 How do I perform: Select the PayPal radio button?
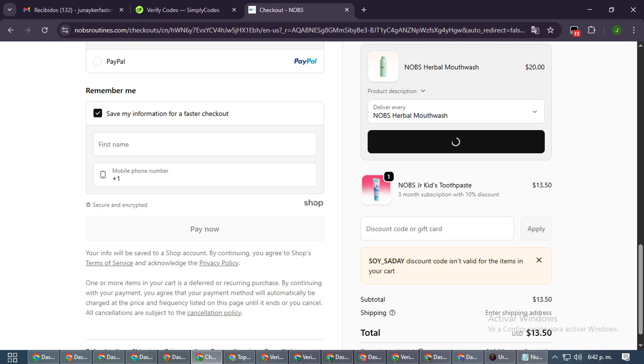(97, 61)
